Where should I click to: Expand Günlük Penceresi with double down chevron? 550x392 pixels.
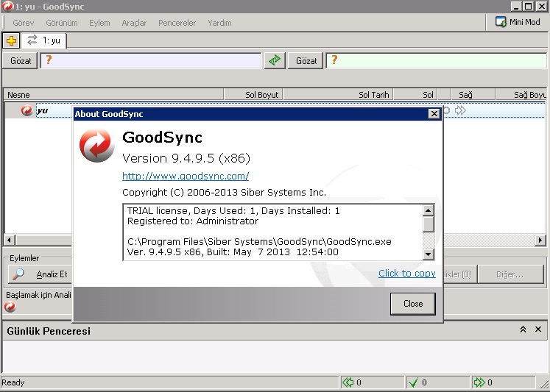[x=538, y=330]
